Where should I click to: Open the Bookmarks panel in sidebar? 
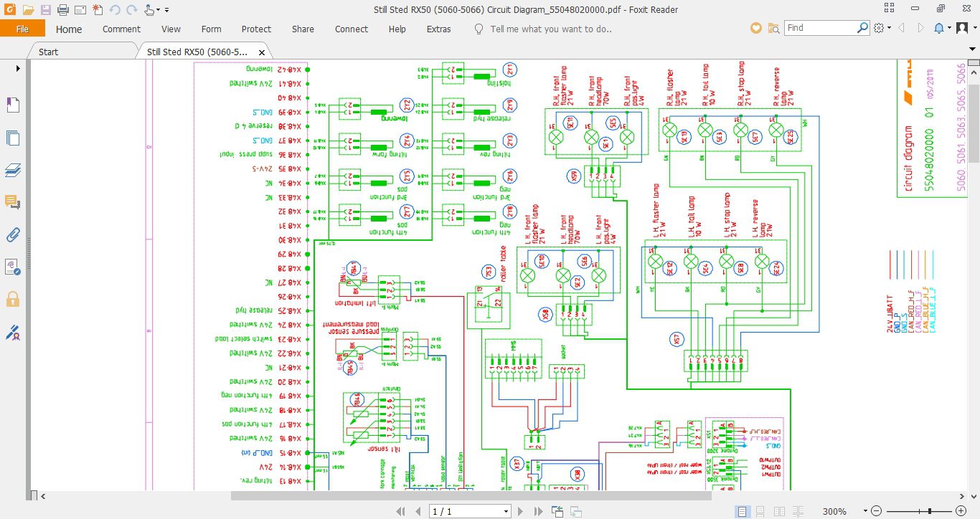click(x=13, y=106)
